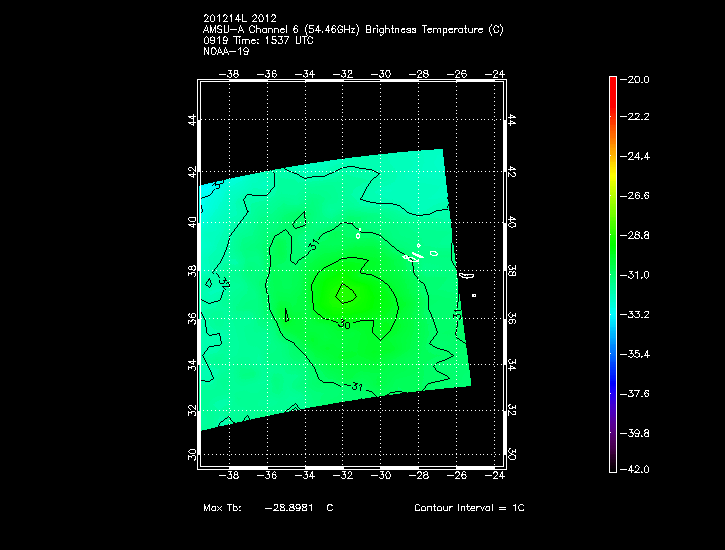Select the NOAA-19 satellite label
This screenshot has height=550, width=725.
click(x=225, y=52)
